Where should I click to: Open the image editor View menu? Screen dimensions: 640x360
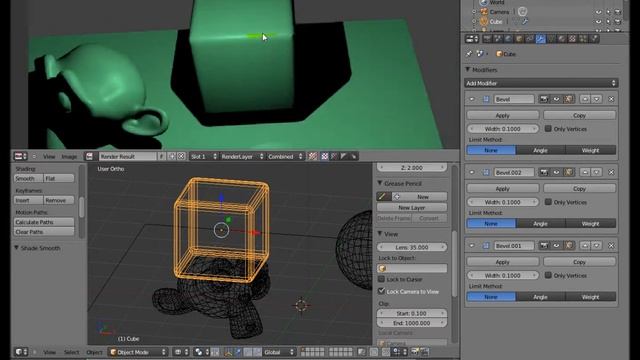49,156
